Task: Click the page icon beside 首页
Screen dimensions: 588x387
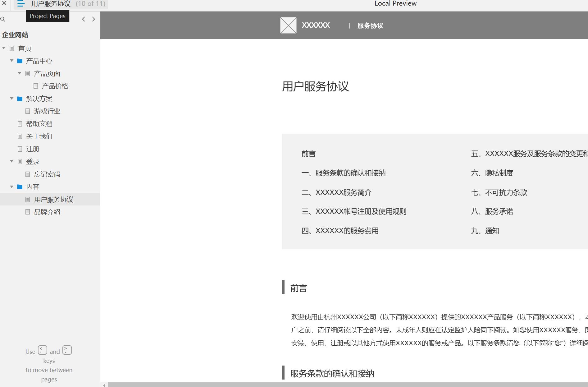Action: 12,48
